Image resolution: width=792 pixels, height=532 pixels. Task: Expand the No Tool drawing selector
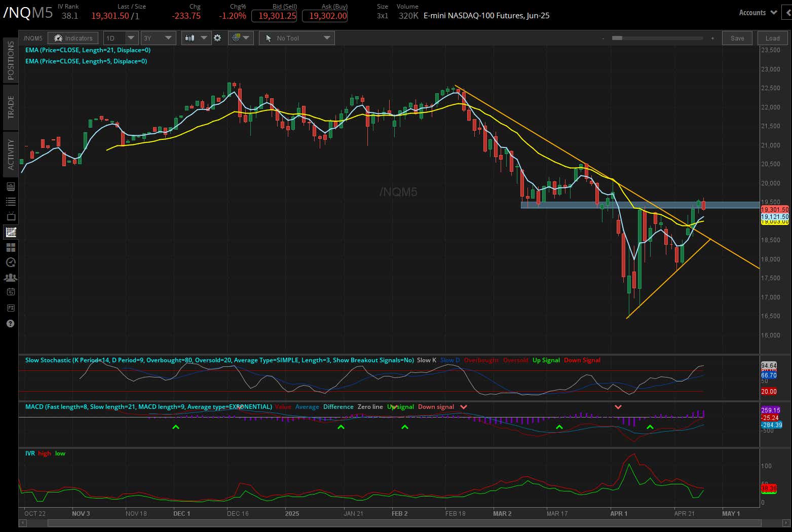tap(327, 37)
